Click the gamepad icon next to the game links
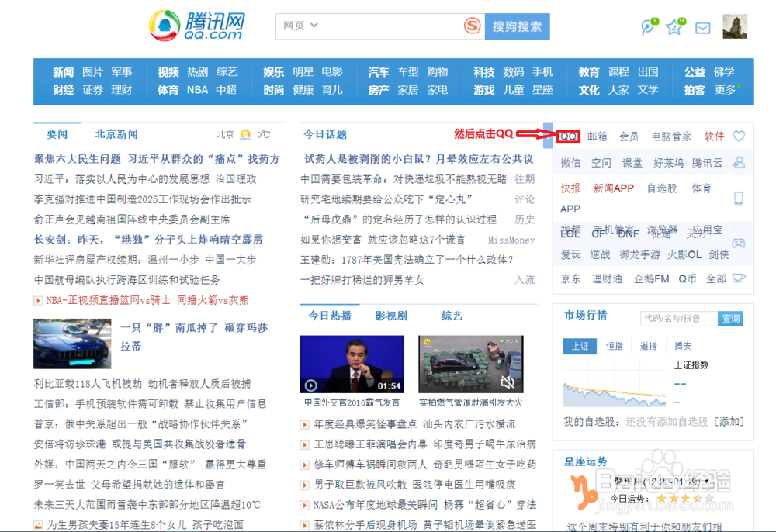This screenshot has height=532, width=776. point(739,242)
